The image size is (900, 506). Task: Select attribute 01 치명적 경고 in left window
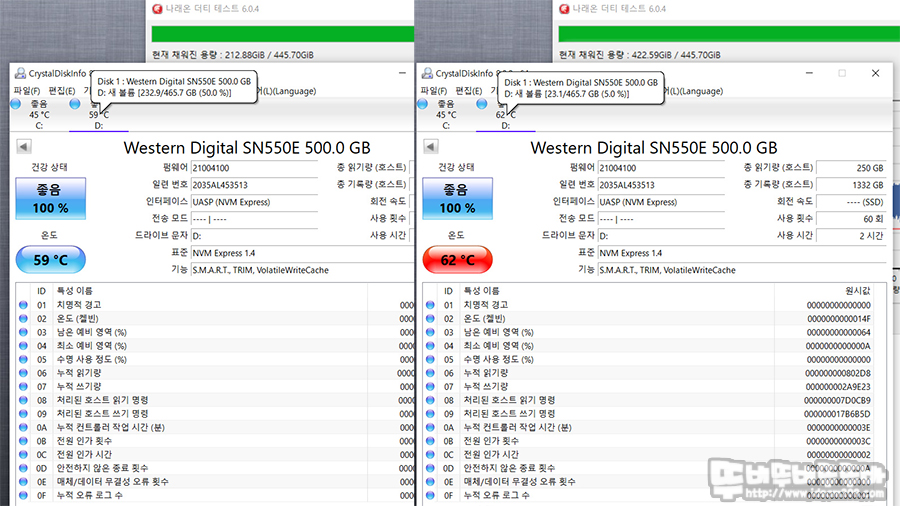point(215,305)
